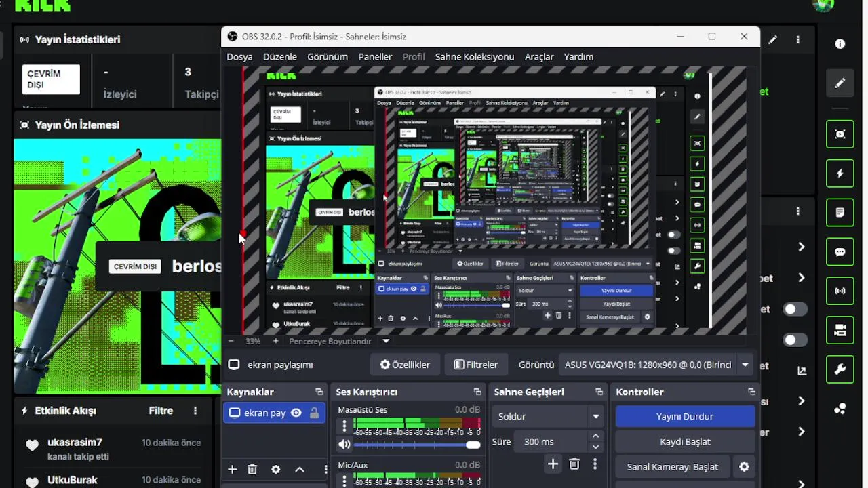The image size is (868, 488).
Task: Click the pencil icon beside the OBS window edge
Action: pos(773,40)
